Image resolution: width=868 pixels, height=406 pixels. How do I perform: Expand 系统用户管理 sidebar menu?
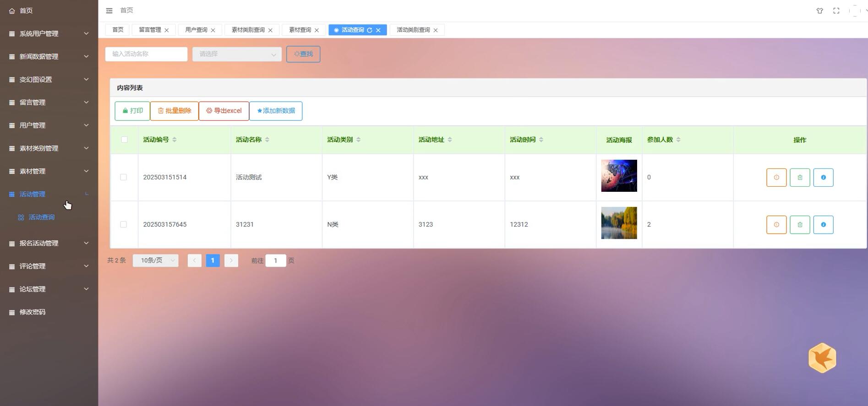(x=49, y=33)
